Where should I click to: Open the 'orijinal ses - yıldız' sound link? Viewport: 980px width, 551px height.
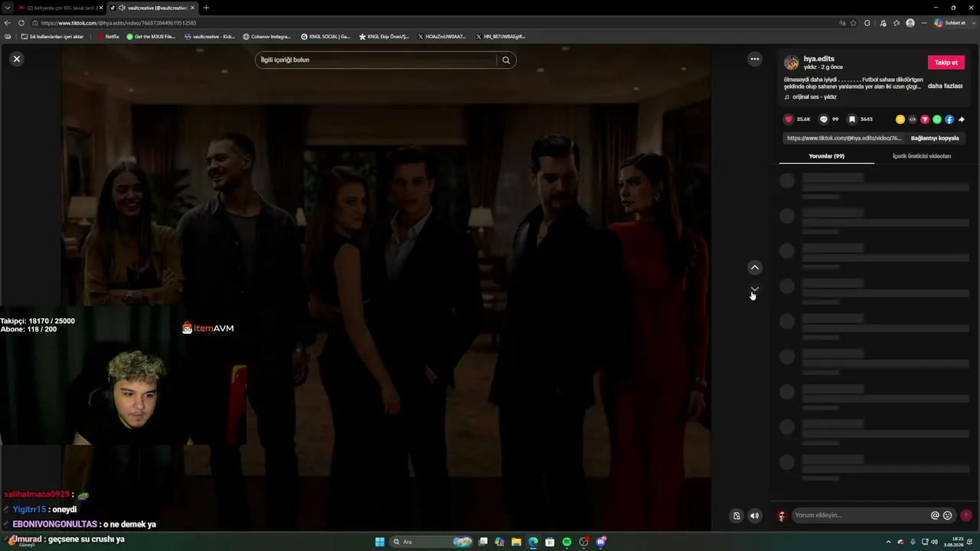[x=815, y=97]
